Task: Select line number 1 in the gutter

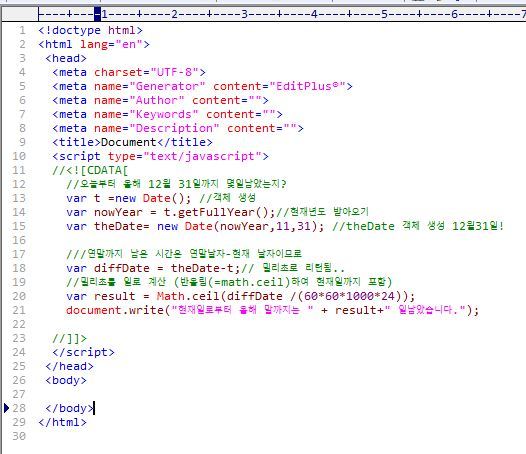Action: (x=22, y=30)
